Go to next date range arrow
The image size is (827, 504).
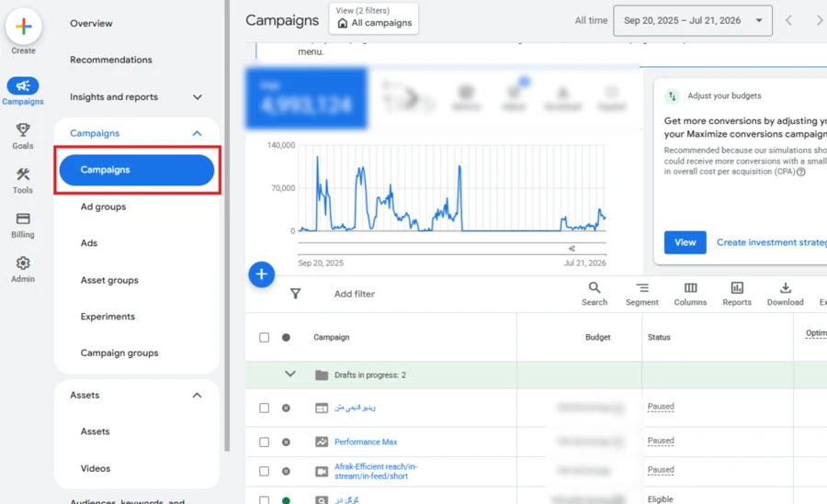819,20
